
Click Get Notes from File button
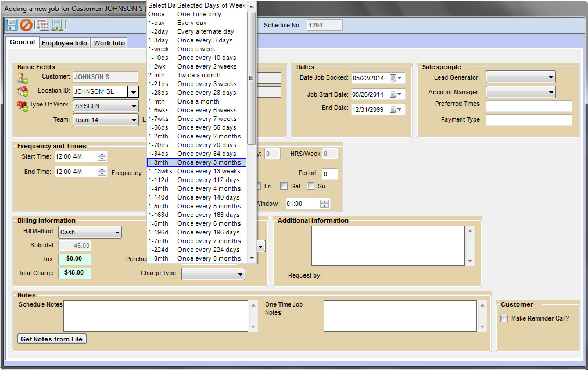click(x=52, y=339)
